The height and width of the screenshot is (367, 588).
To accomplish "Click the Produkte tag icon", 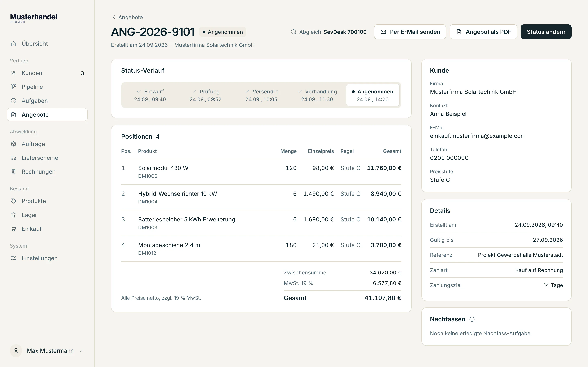I will pos(14,201).
